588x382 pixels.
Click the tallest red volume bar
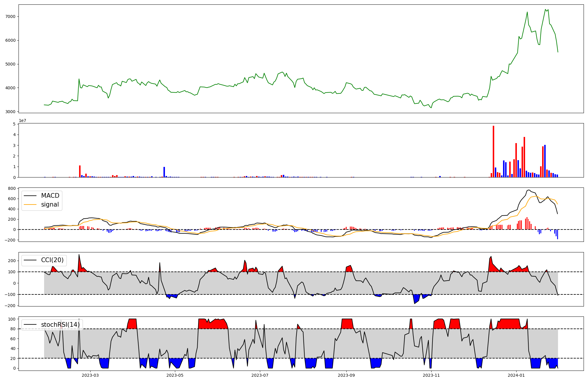tap(493, 152)
